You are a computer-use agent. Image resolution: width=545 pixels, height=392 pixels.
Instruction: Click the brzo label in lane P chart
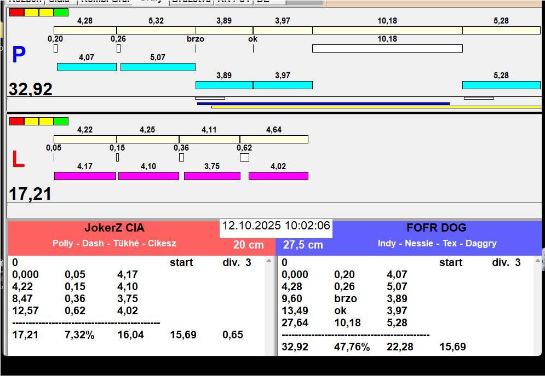pyautogui.click(x=196, y=39)
